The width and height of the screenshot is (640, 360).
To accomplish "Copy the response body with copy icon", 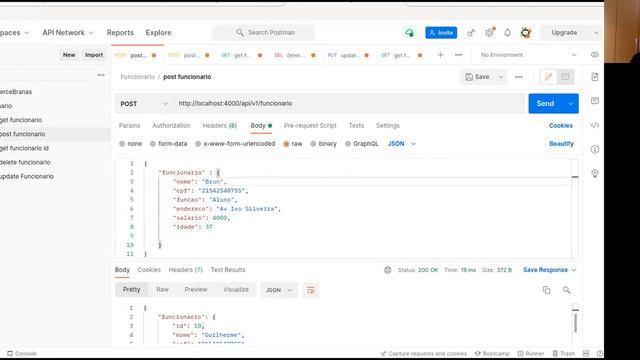I will click(x=547, y=290).
